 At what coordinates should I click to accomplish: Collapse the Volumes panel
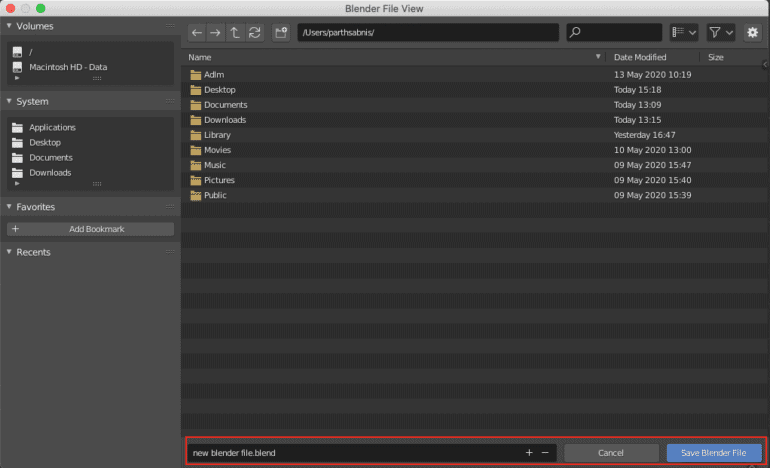[10, 26]
